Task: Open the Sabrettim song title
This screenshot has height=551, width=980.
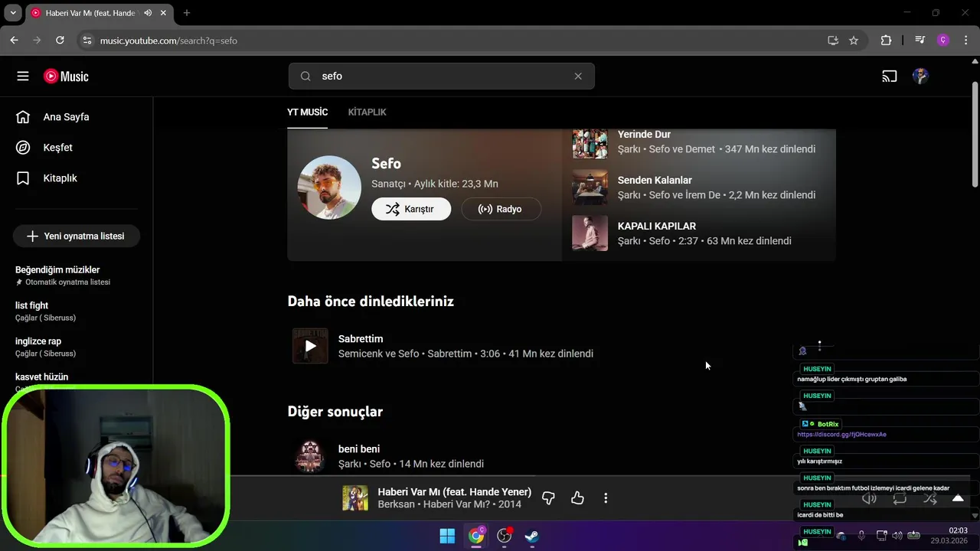Action: (361, 338)
